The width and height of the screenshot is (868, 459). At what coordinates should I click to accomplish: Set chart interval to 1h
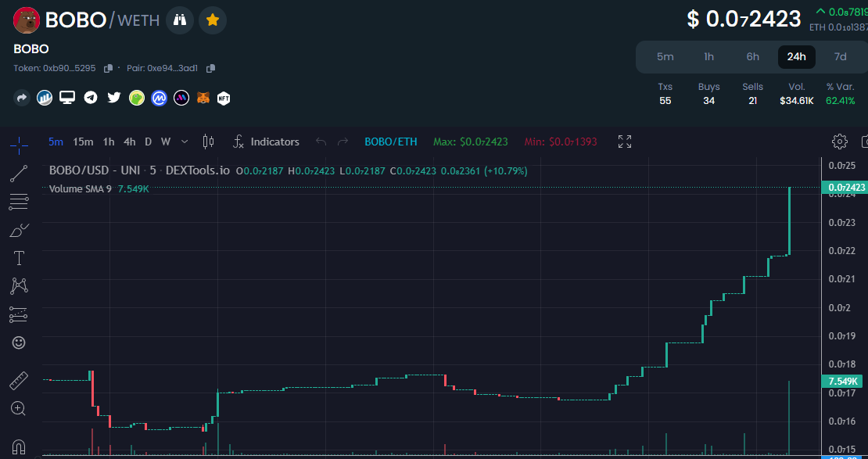pyautogui.click(x=109, y=142)
